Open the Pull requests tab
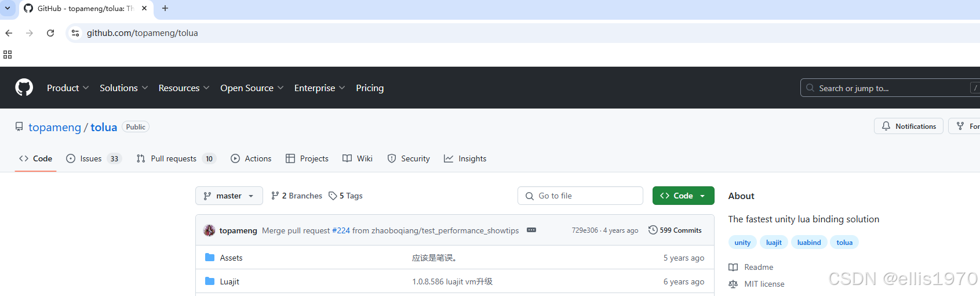The image size is (980, 296). (176, 158)
